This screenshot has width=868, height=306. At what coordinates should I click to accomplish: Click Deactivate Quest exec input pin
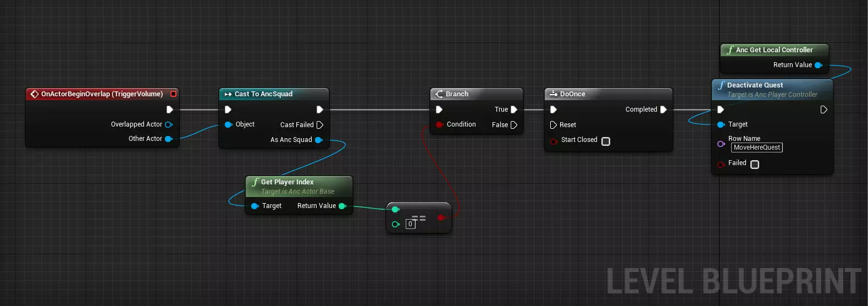[x=721, y=110]
